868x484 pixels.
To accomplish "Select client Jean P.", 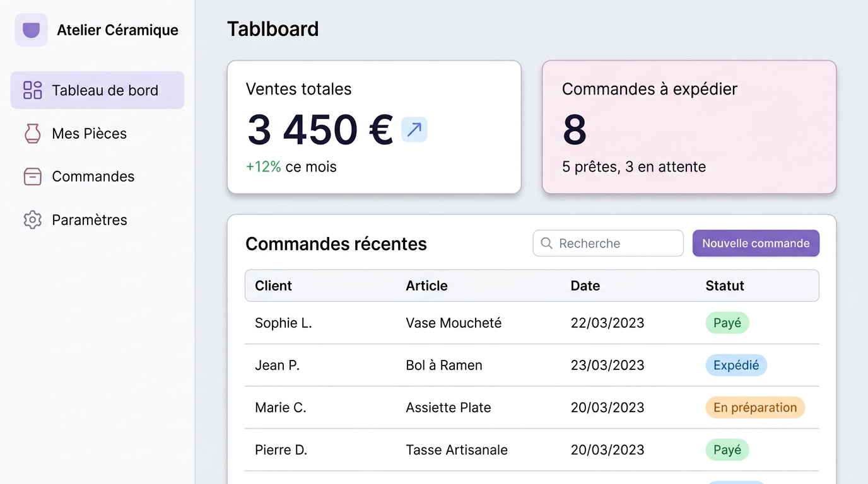I will (277, 365).
